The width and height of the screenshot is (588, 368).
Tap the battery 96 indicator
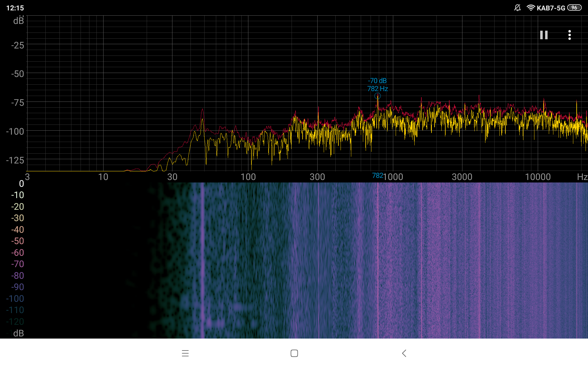[x=574, y=8]
